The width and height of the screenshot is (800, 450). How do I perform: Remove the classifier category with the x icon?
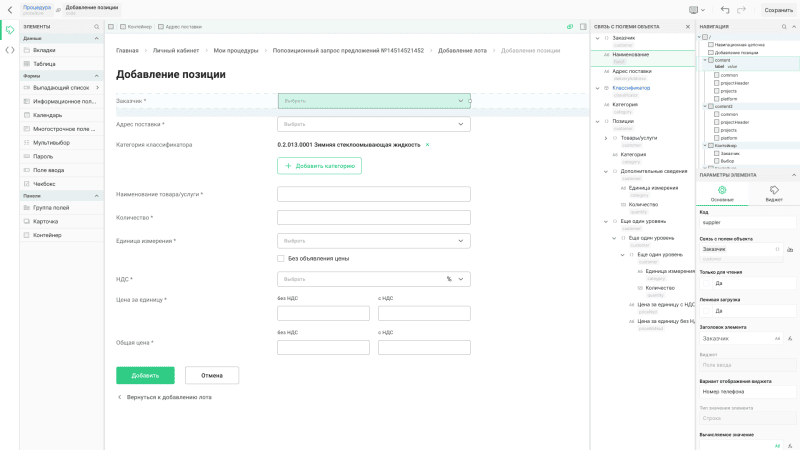[427, 145]
